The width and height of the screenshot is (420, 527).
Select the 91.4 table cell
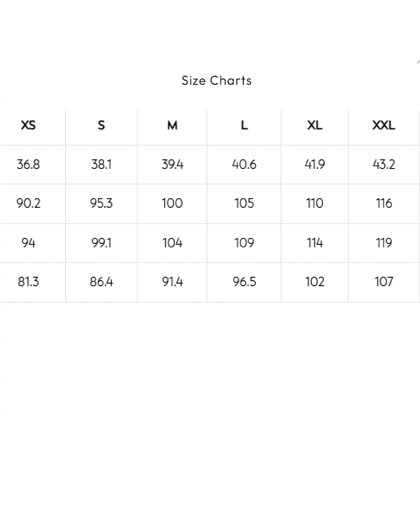pos(172,282)
